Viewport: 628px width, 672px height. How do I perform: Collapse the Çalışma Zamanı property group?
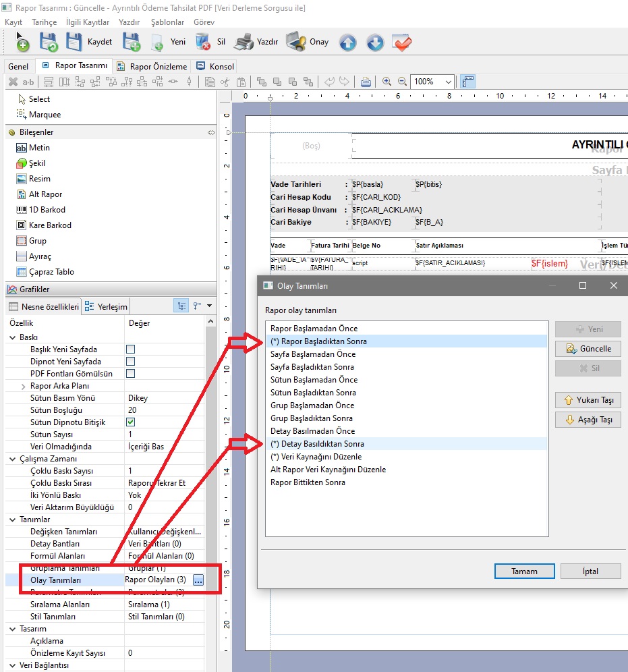coord(13,459)
